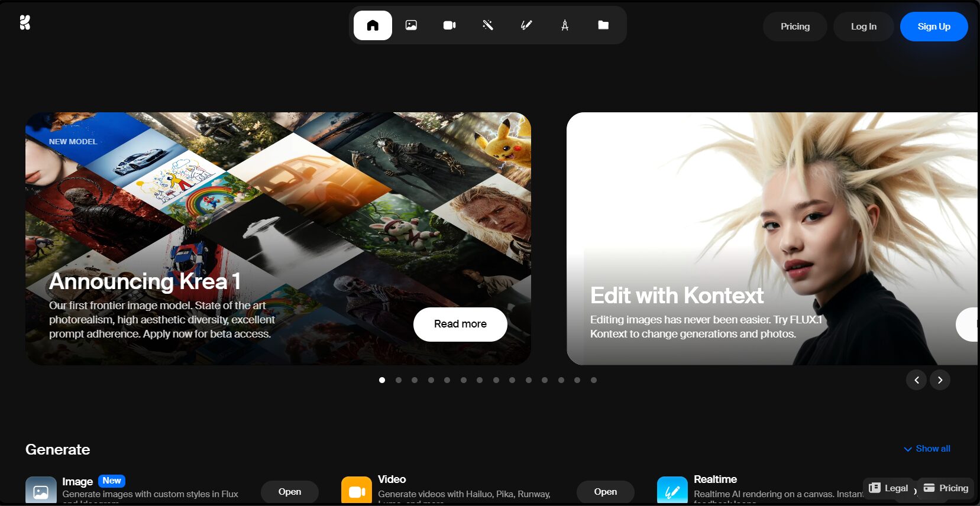
Task: Click the Video app title
Action: 392,479
